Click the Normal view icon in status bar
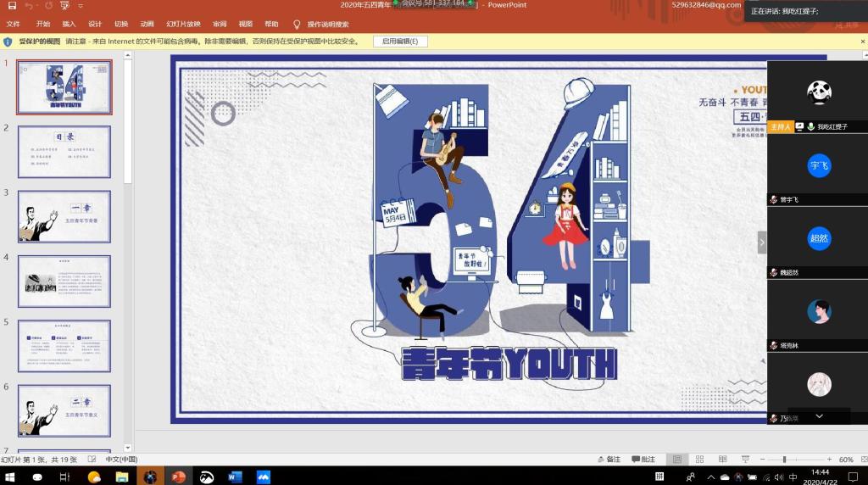This screenshot has width=868, height=485. 676,460
